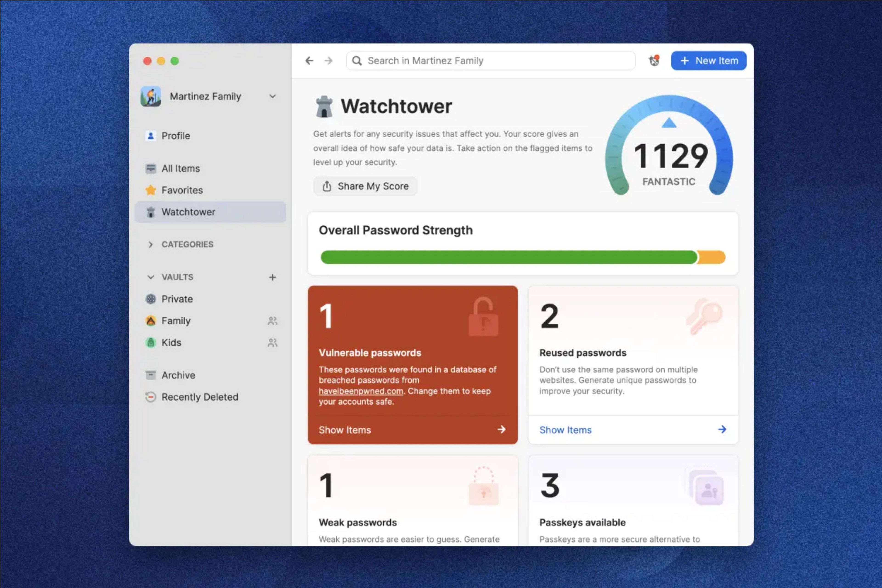Screen dimensions: 882x588
Task: Open the Profile sidebar item
Action: click(x=175, y=136)
